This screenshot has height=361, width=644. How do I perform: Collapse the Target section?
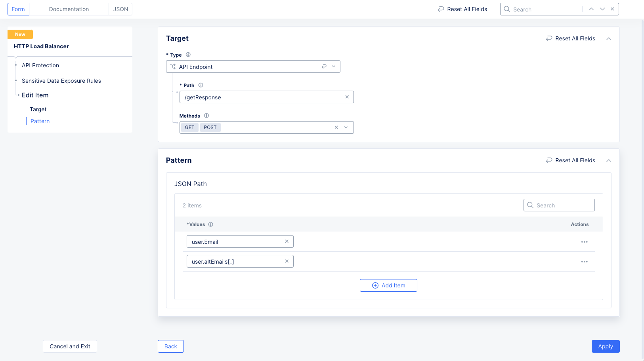[609, 38]
